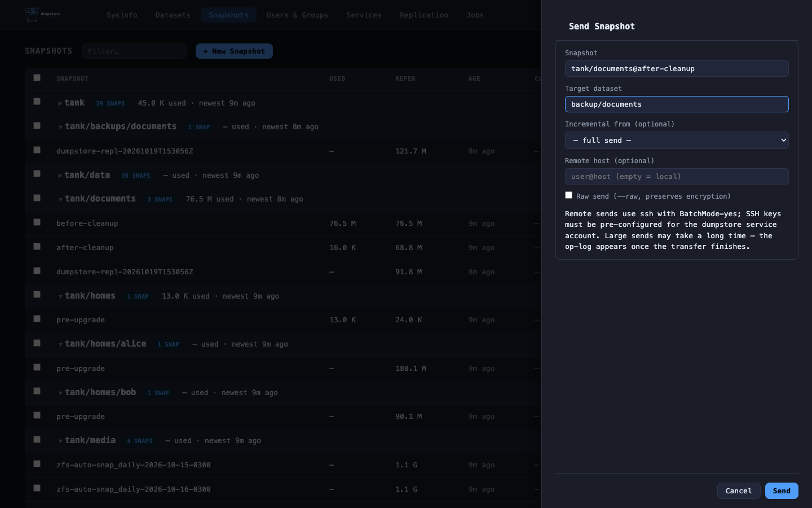
Task: Expand the tank snapshot group
Action: pos(60,103)
